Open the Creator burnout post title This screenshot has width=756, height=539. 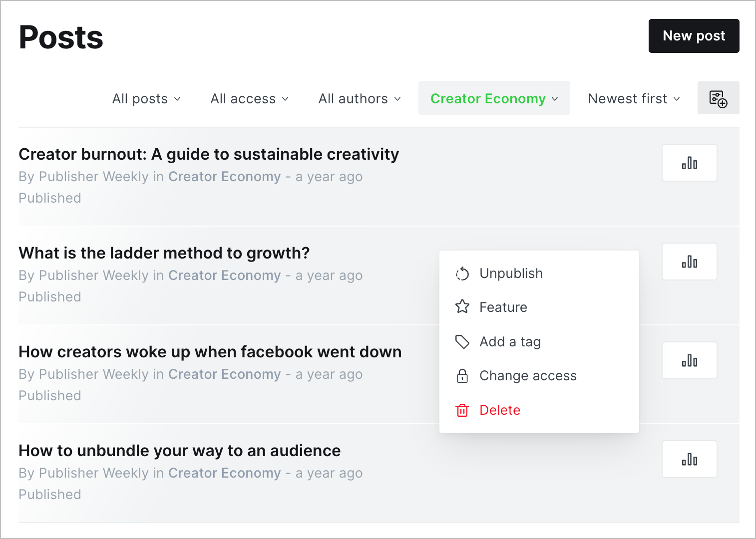click(209, 154)
